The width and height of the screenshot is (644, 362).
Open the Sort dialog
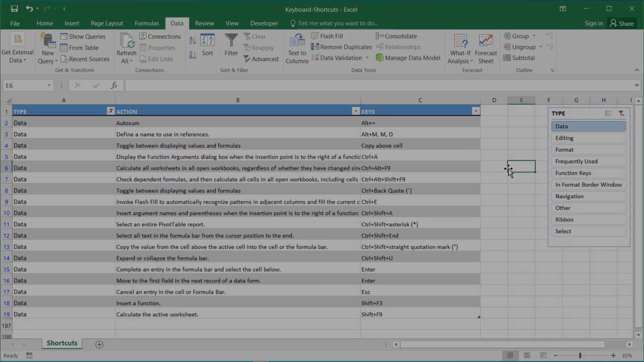[x=207, y=45]
